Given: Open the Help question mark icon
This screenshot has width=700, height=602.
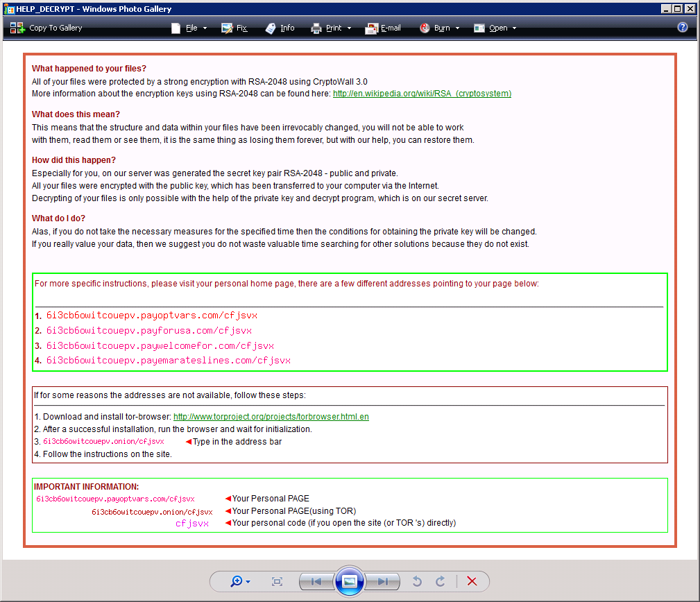Looking at the screenshot, I should point(683,27).
